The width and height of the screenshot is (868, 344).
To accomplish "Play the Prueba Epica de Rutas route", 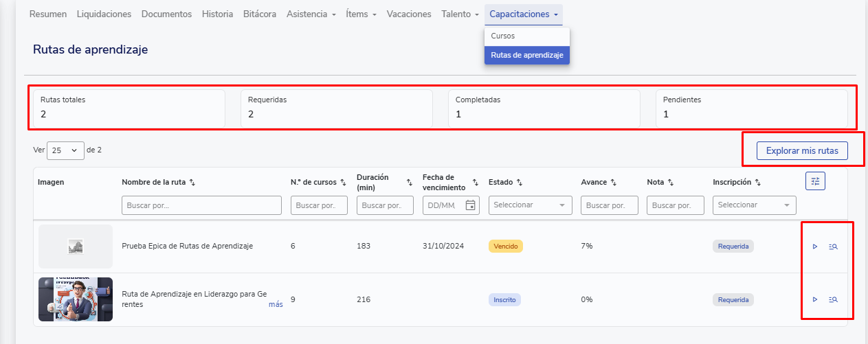I will point(815,246).
